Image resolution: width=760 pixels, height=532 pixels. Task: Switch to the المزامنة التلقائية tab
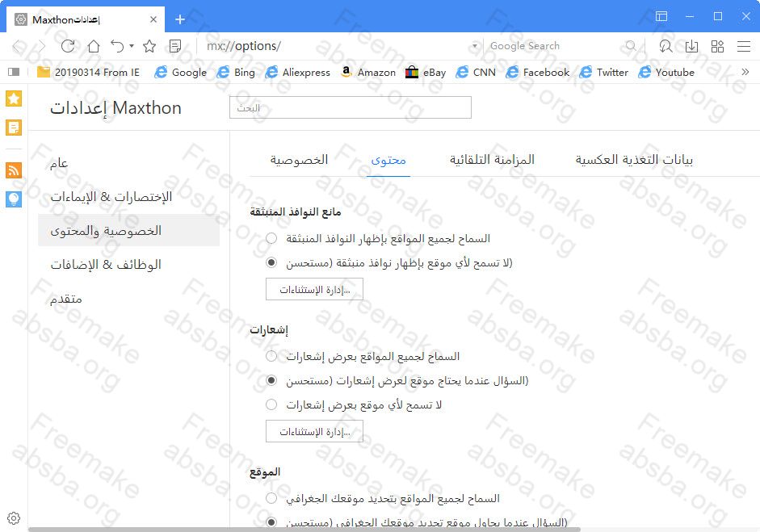(x=492, y=160)
